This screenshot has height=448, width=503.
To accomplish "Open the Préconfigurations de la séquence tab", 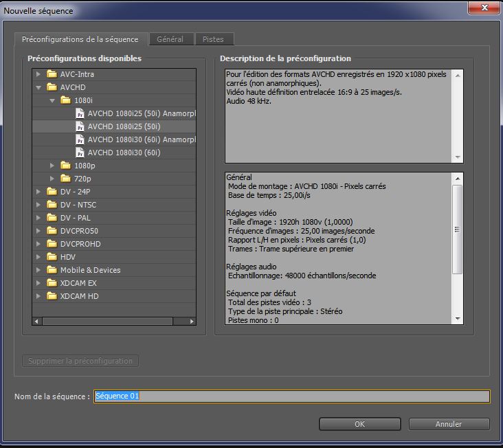I will (80, 39).
